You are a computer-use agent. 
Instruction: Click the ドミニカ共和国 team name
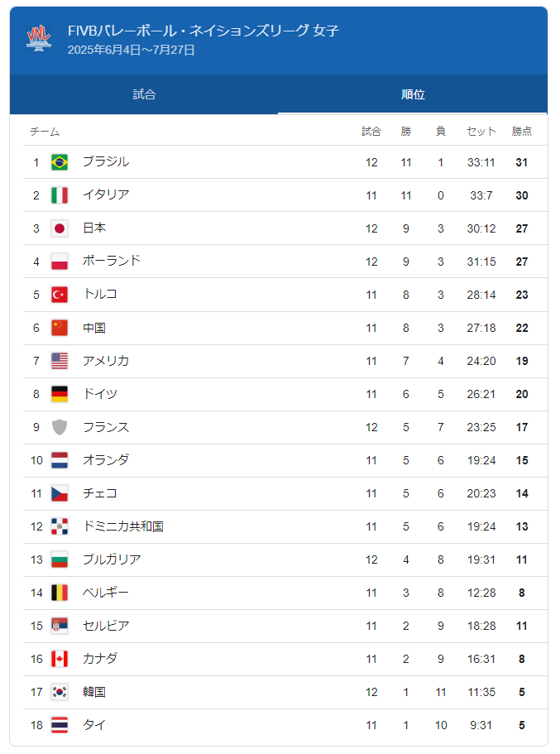(123, 526)
